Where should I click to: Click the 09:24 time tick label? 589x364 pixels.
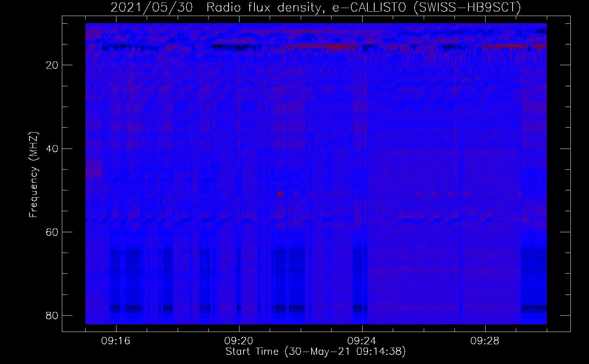pos(362,341)
